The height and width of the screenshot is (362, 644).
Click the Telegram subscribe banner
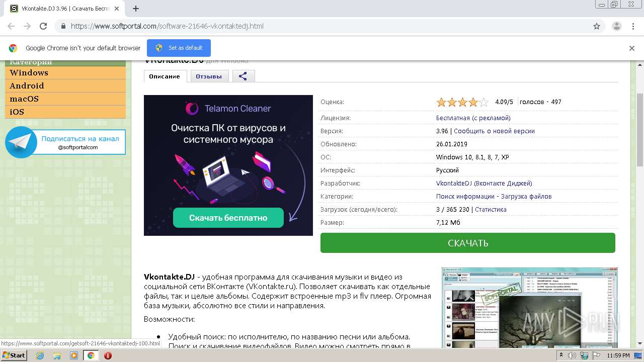tap(65, 142)
